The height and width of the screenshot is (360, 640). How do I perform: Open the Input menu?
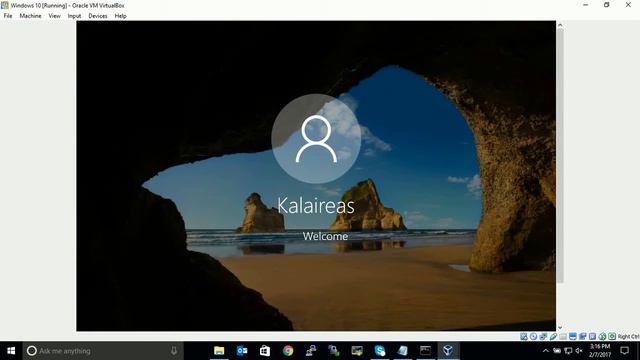point(74,16)
